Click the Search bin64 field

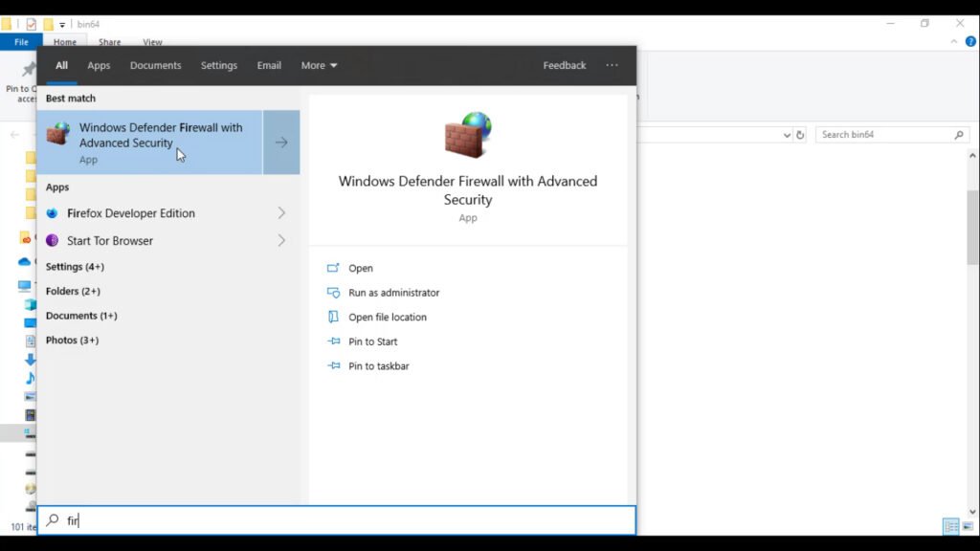(x=892, y=134)
